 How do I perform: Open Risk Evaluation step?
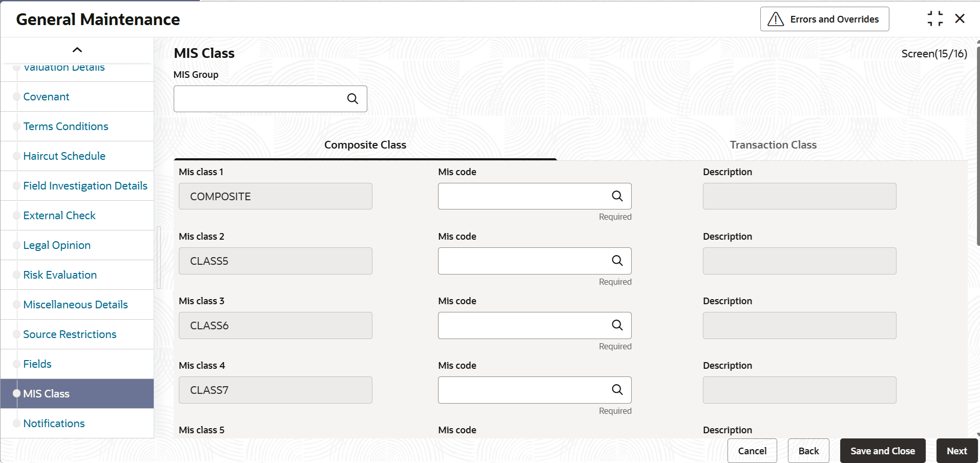pyautogui.click(x=60, y=275)
